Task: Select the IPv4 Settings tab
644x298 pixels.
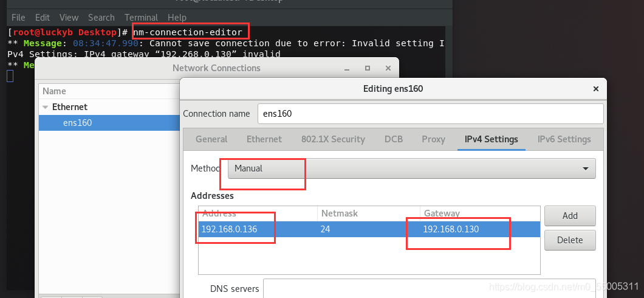Action: click(492, 139)
